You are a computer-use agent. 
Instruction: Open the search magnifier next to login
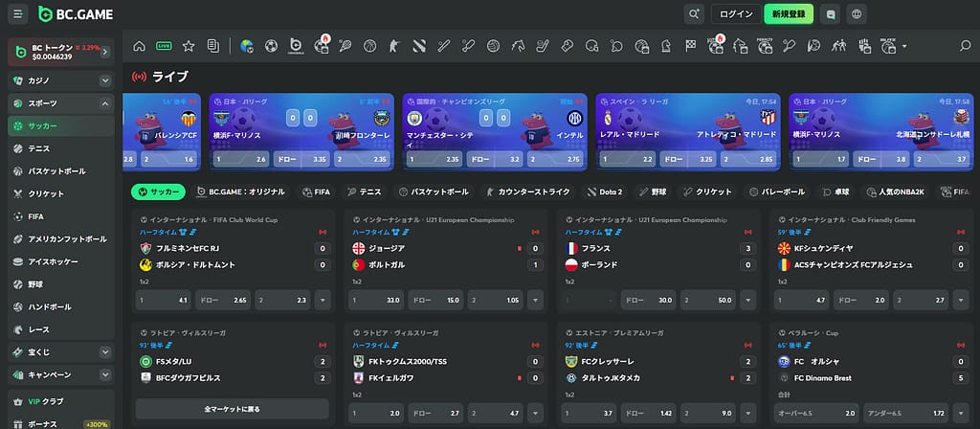point(694,13)
